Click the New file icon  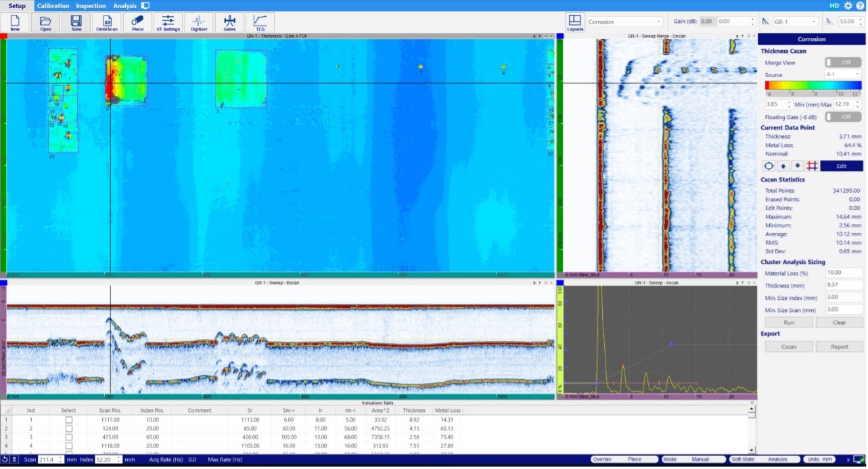pos(15,22)
